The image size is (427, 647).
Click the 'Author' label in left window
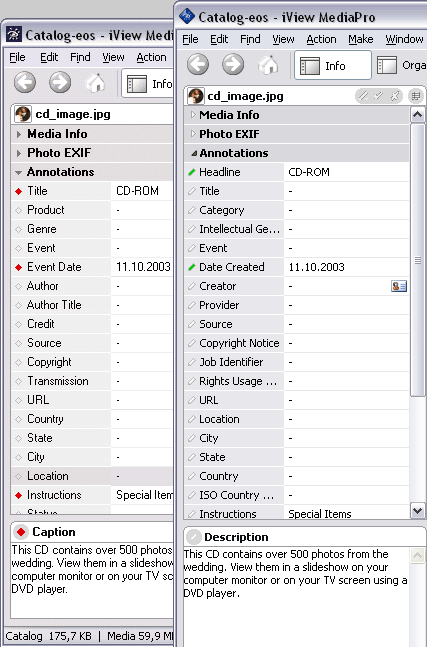coord(42,286)
